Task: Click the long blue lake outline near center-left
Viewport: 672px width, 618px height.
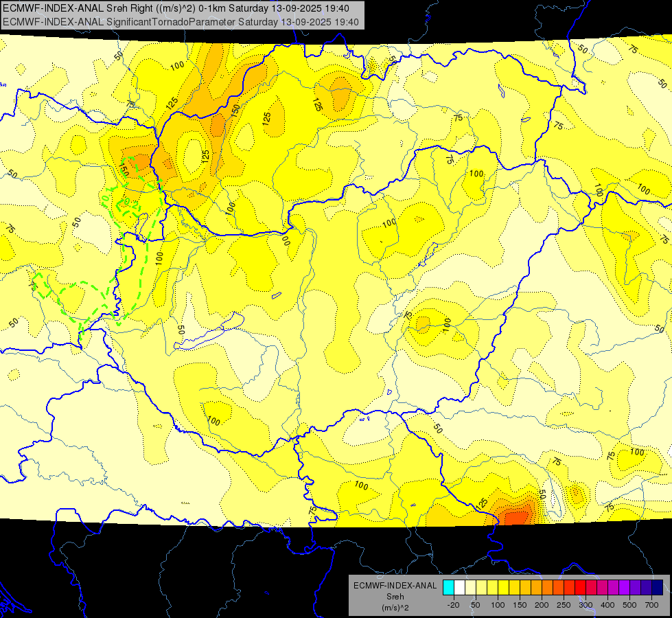Action: 209,331
